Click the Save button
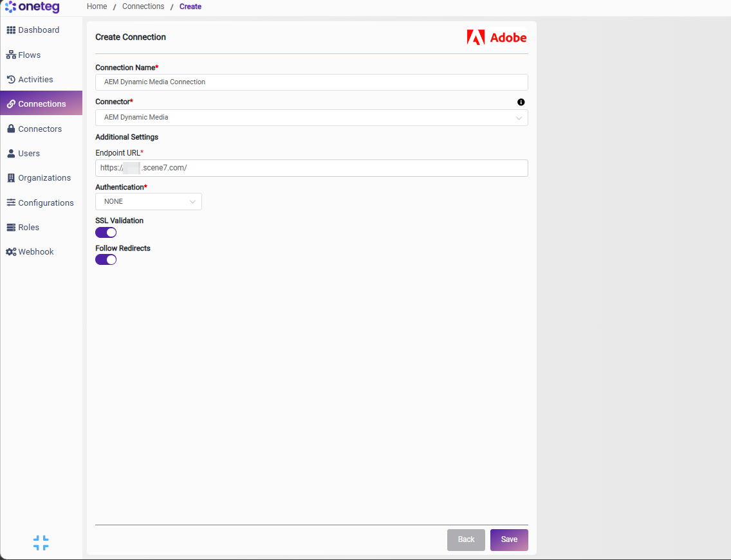The height and width of the screenshot is (560, 731). coord(509,539)
